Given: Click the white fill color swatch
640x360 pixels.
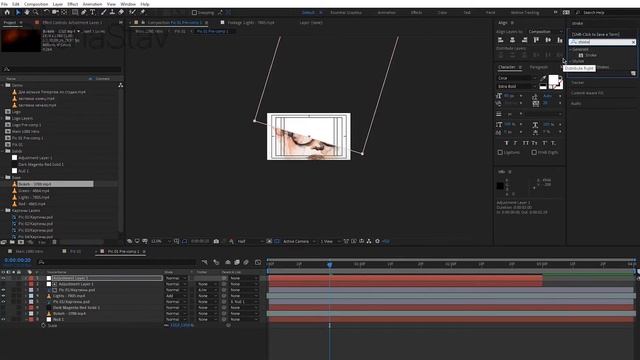Looking at the screenshot, I should click(x=553, y=80).
